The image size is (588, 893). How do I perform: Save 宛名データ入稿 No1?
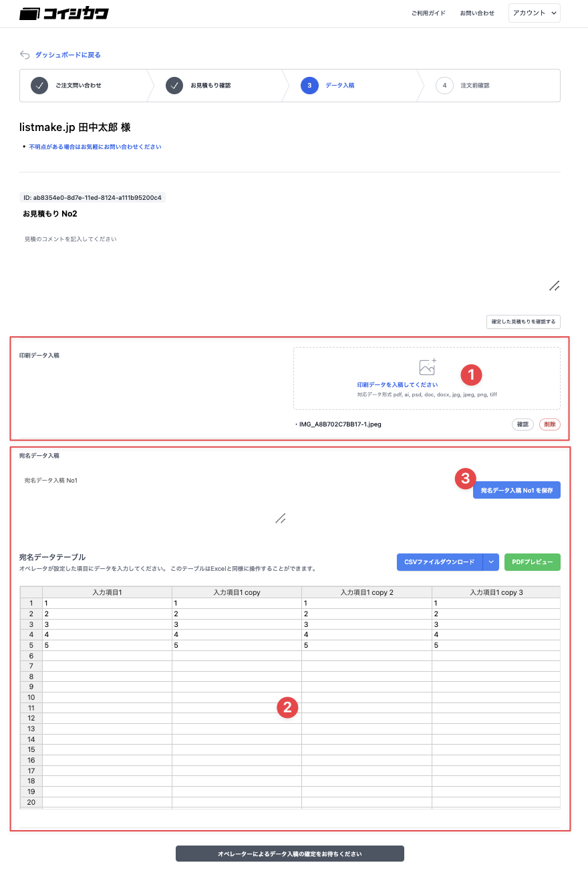tap(517, 491)
